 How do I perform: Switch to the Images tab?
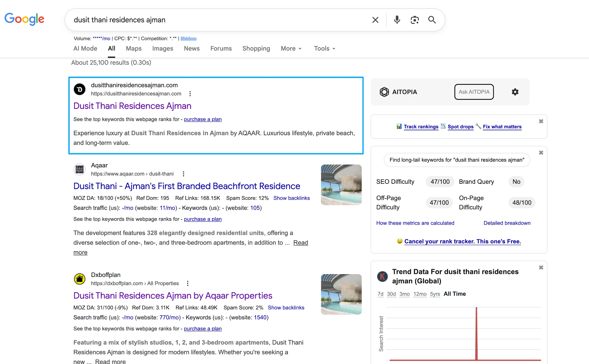coord(163,48)
